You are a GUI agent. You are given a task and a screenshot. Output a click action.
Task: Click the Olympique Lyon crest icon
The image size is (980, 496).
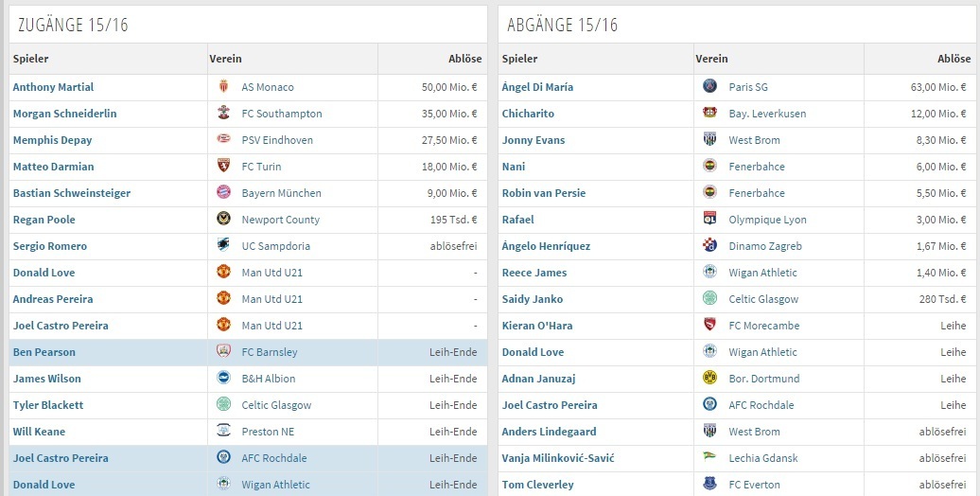coord(710,220)
